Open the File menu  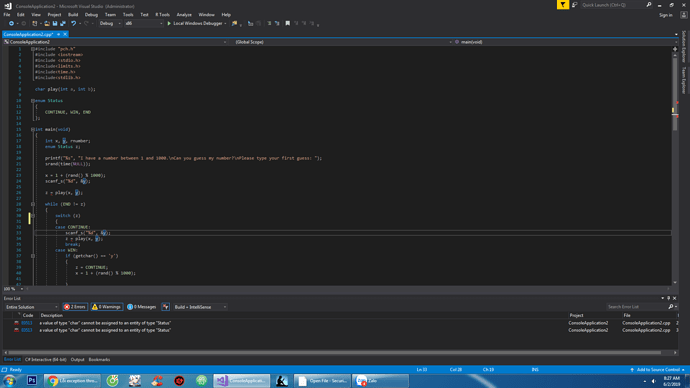pos(7,15)
